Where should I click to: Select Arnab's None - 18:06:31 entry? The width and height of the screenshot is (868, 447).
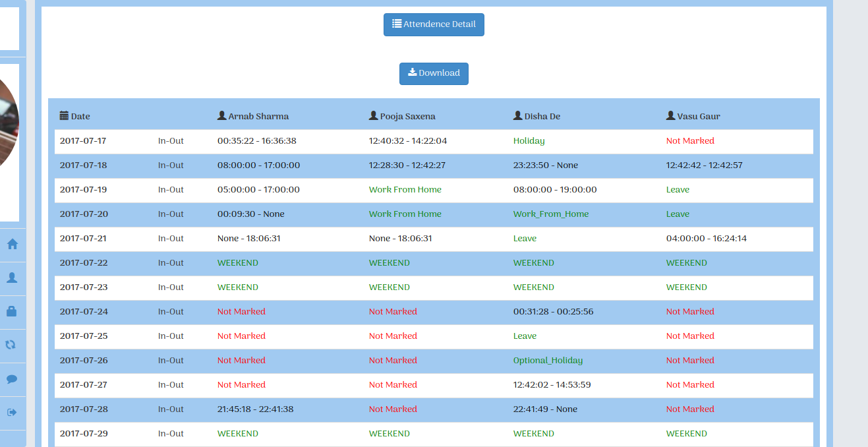click(249, 239)
